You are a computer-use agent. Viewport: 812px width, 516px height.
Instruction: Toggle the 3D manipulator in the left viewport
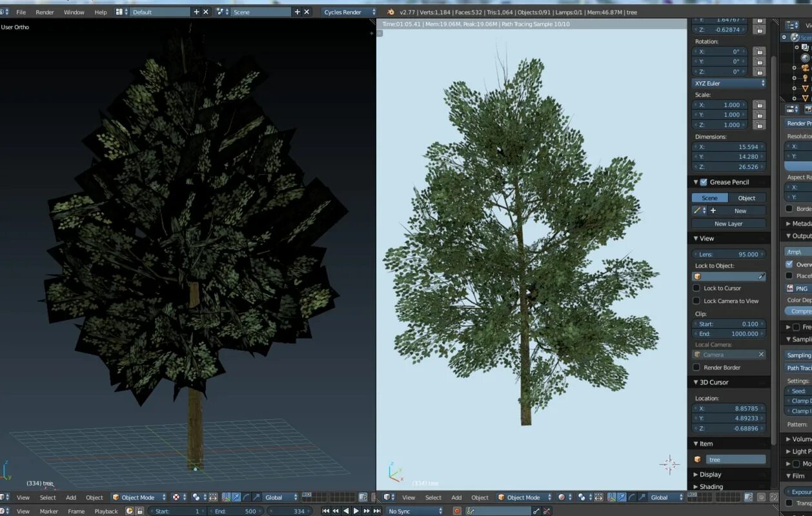point(227,497)
